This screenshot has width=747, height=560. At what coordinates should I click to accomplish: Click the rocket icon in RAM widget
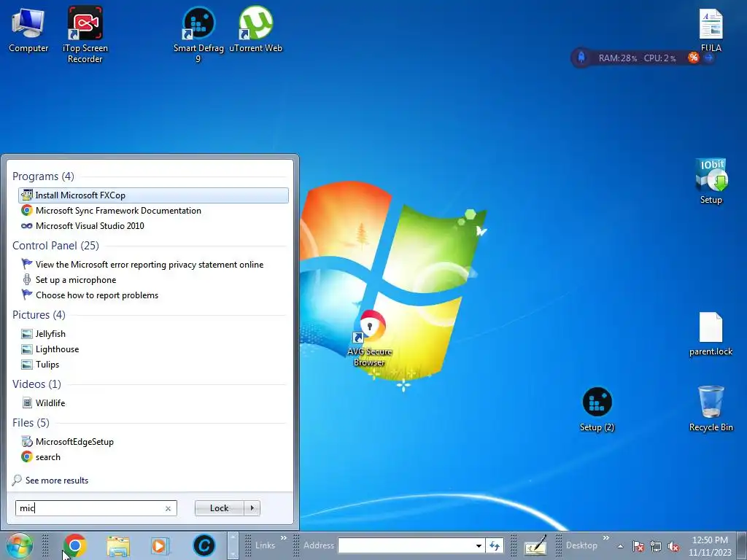[581, 58]
